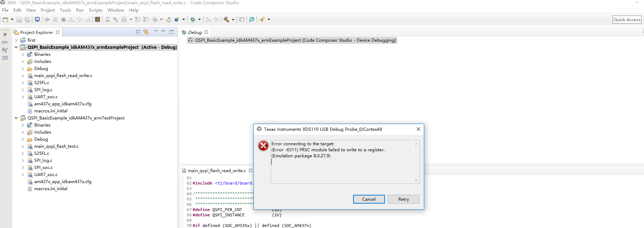Open the console monitor toolbar icon
This screenshot has width=644, height=228.
(x=37, y=19)
